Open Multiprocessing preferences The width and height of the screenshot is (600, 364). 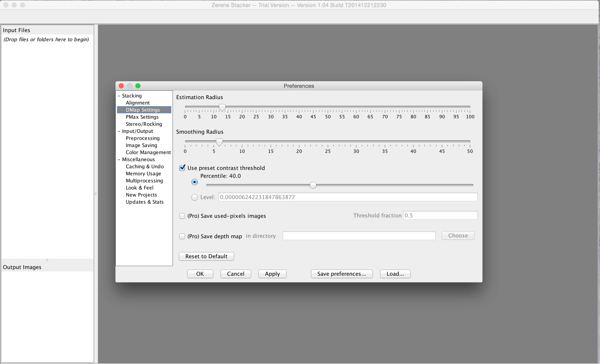144,180
